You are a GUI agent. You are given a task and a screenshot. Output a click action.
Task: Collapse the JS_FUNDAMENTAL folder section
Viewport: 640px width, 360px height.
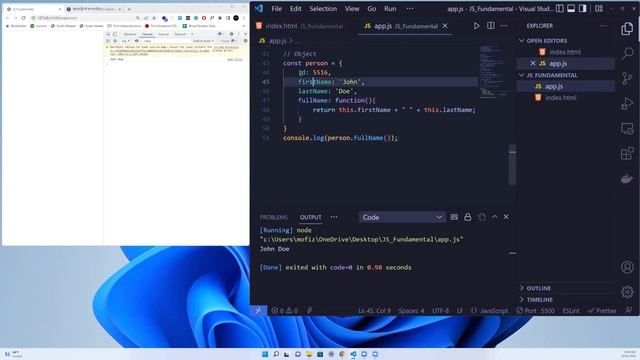[566, 75]
